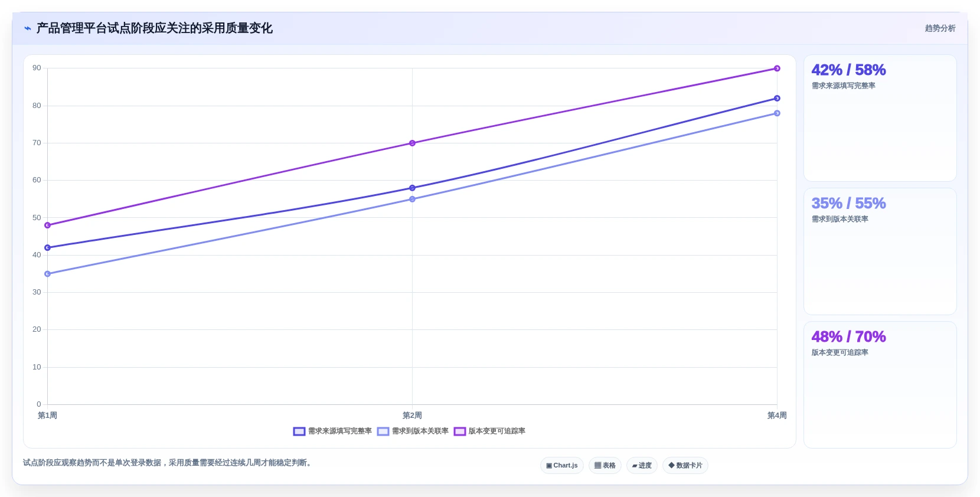Click the 表格 tag chip
The width and height of the screenshot is (980, 497).
coord(605,466)
